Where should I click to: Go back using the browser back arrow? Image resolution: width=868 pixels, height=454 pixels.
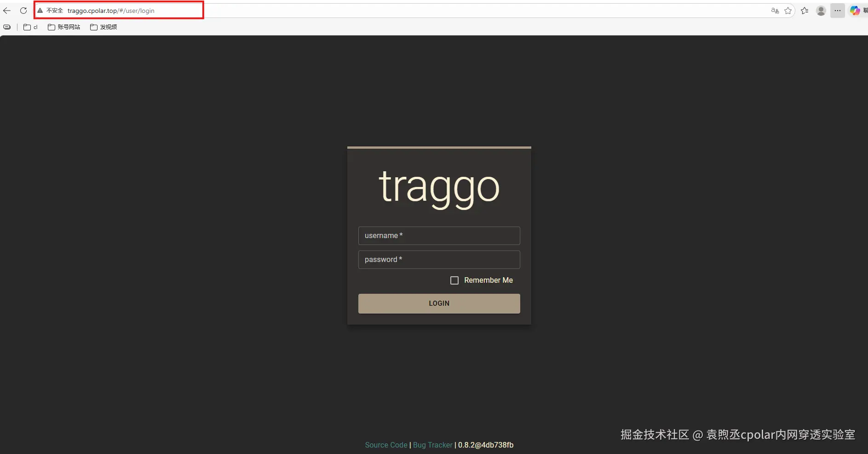coord(7,11)
